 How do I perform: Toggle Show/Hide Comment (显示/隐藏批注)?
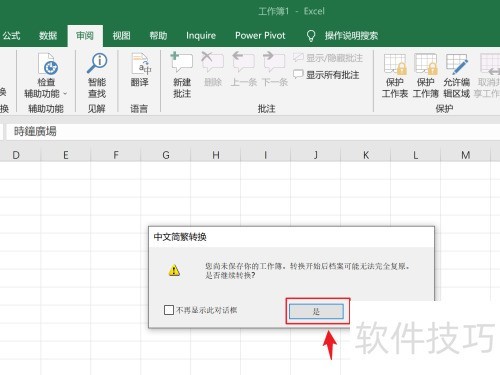(328, 58)
